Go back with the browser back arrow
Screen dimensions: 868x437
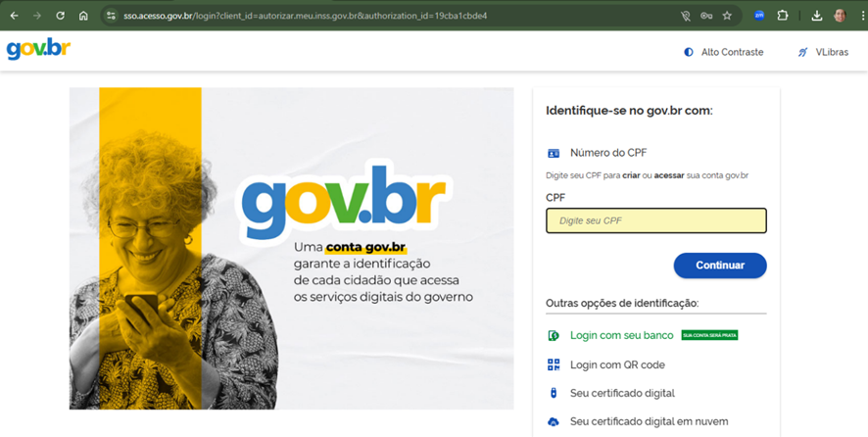pyautogui.click(x=14, y=16)
